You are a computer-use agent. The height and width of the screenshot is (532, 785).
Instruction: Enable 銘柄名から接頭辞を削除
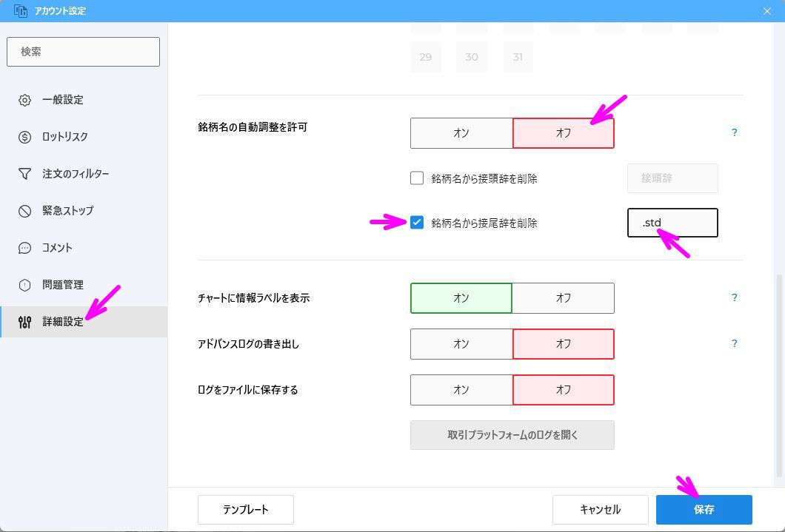[x=418, y=178]
